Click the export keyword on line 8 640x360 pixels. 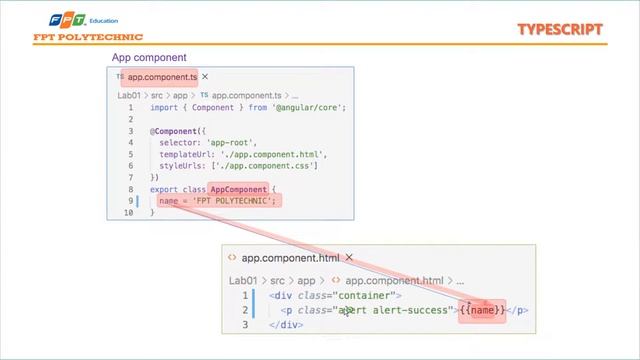tap(164, 190)
